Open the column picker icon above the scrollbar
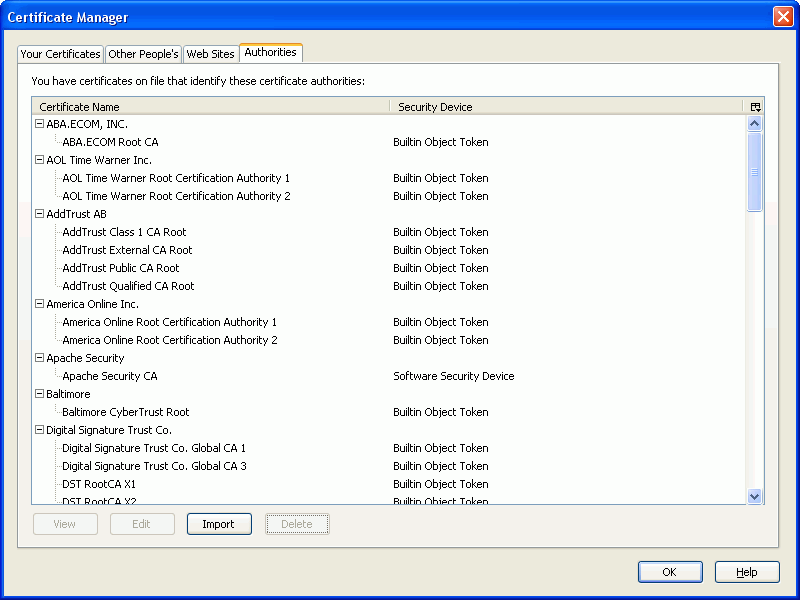 tap(755, 106)
